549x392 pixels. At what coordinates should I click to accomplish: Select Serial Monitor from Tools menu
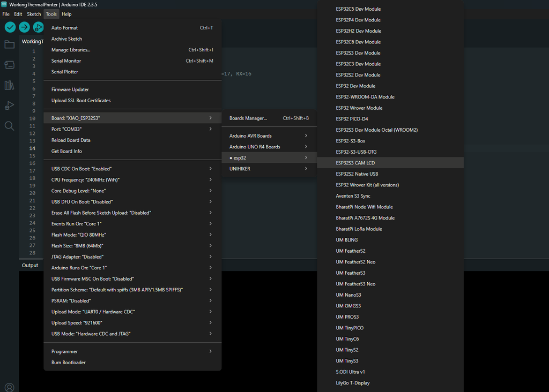tap(66, 61)
